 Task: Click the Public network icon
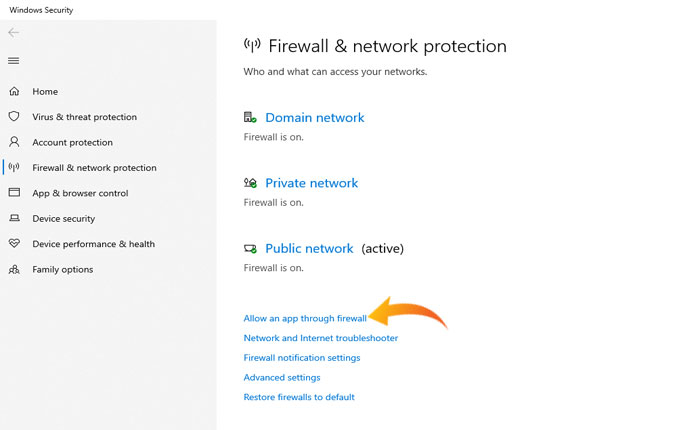(x=251, y=248)
